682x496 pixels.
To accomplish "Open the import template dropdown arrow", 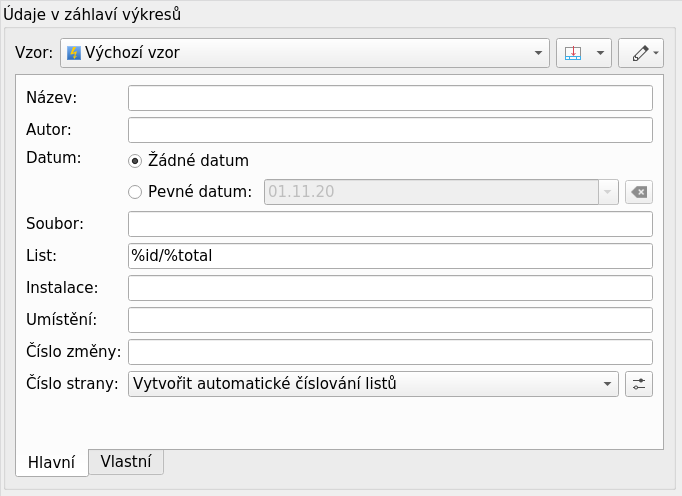I will tap(600, 53).
